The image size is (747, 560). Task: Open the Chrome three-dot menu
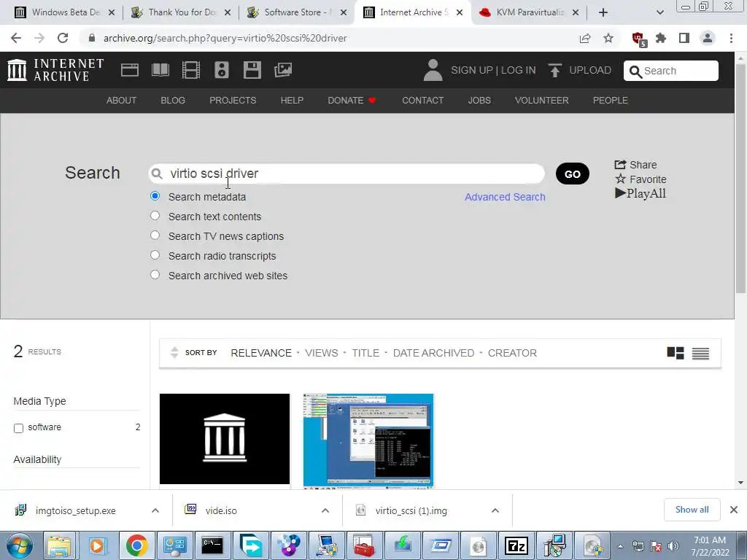pyautogui.click(x=731, y=38)
